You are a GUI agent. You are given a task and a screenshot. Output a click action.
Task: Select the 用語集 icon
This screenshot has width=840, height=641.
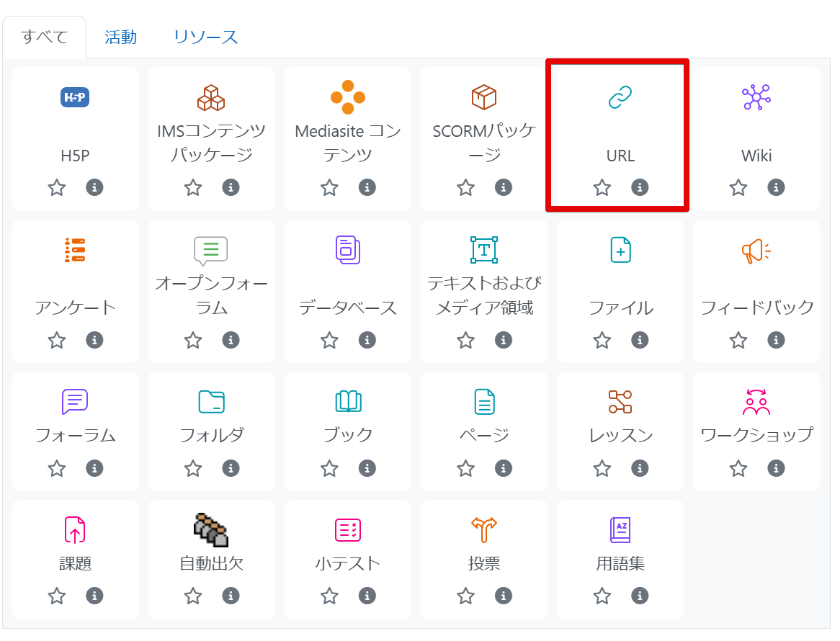[620, 529]
